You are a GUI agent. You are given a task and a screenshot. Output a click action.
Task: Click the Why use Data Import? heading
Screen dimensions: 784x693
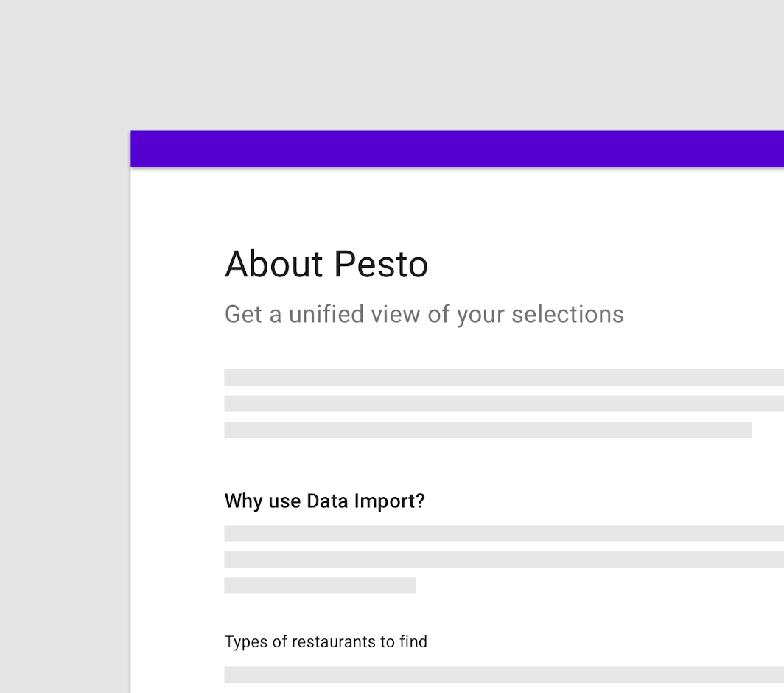(x=324, y=501)
